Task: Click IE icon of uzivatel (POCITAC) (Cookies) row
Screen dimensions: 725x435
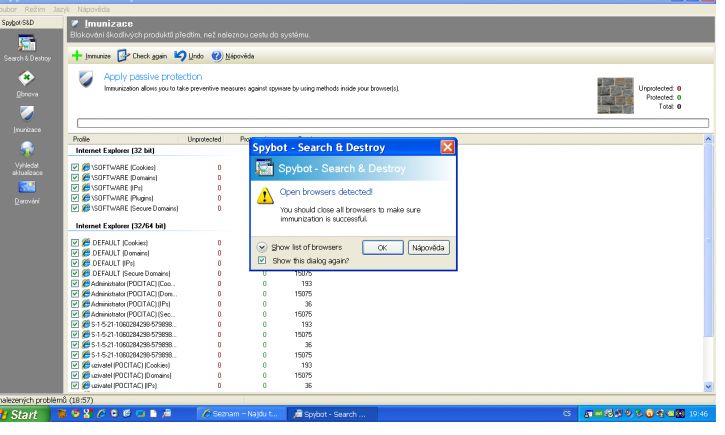Action: pos(86,365)
